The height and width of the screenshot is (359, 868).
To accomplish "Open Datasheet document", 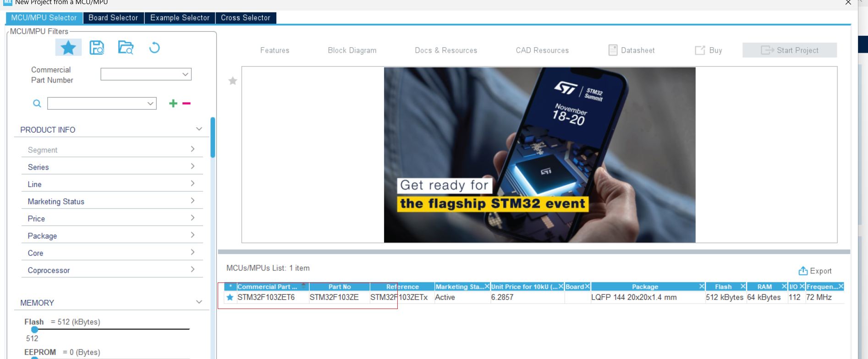I will tap(632, 50).
